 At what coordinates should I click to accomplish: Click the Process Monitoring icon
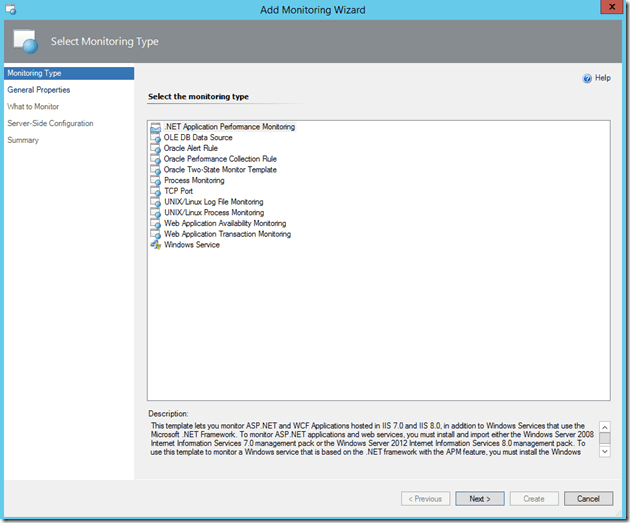click(x=155, y=181)
